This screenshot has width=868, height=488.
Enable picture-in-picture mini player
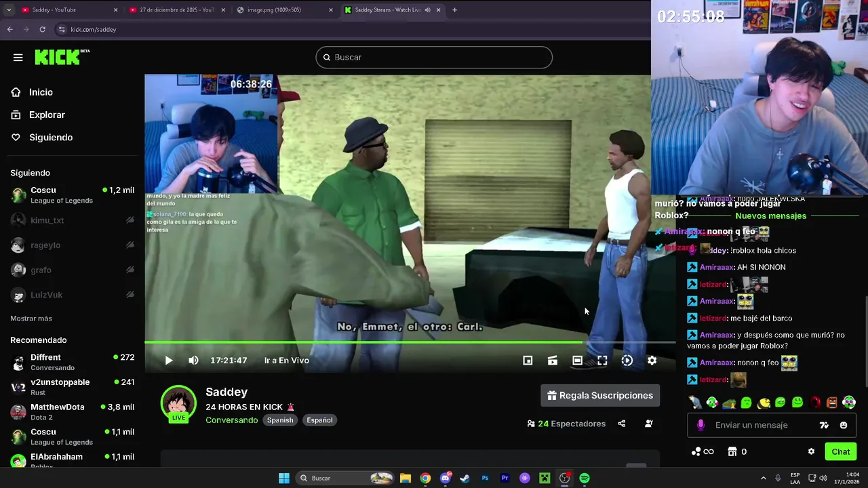coord(528,361)
